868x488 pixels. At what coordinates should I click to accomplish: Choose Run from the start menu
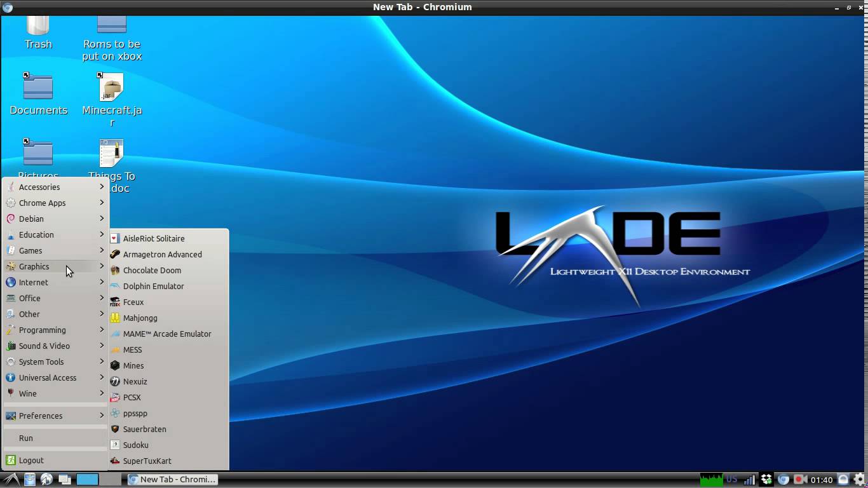coord(55,438)
